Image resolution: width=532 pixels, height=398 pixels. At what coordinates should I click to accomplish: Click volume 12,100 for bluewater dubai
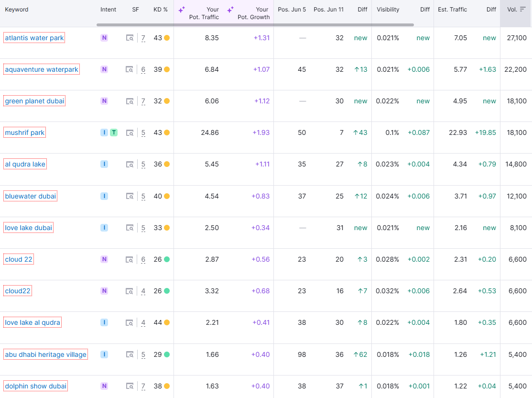tap(517, 196)
